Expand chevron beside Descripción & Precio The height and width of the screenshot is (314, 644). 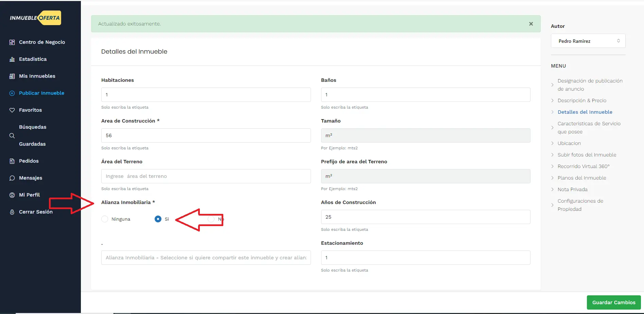coord(552,100)
